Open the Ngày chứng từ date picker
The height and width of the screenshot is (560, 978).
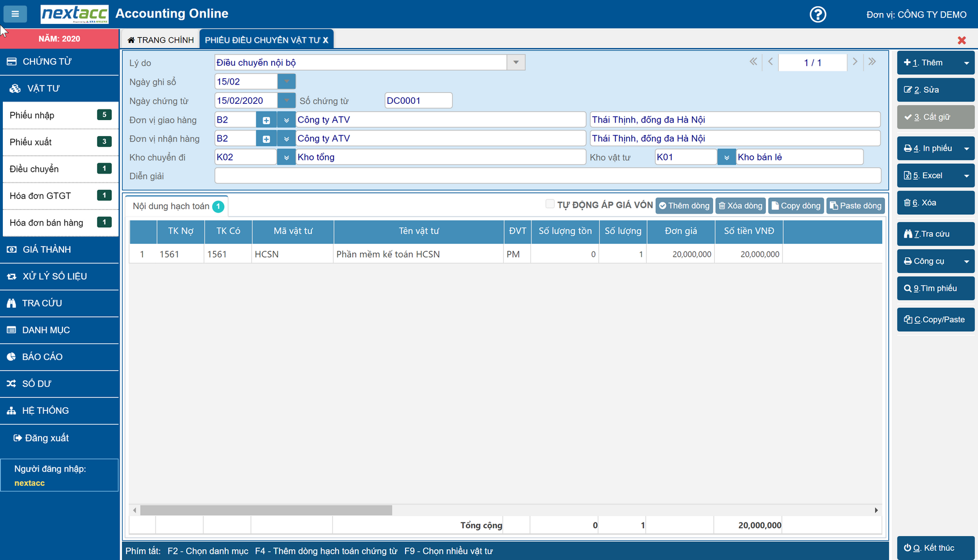tap(286, 101)
